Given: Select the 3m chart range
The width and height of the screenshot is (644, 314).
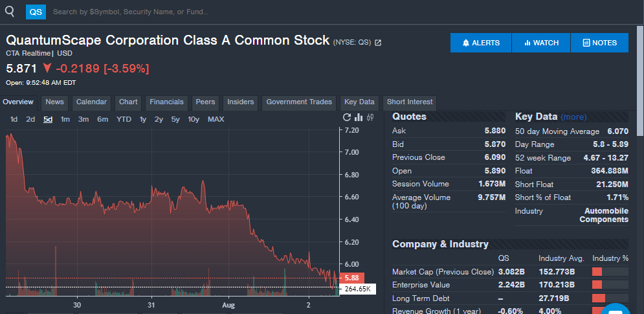Looking at the screenshot, I should (x=83, y=119).
